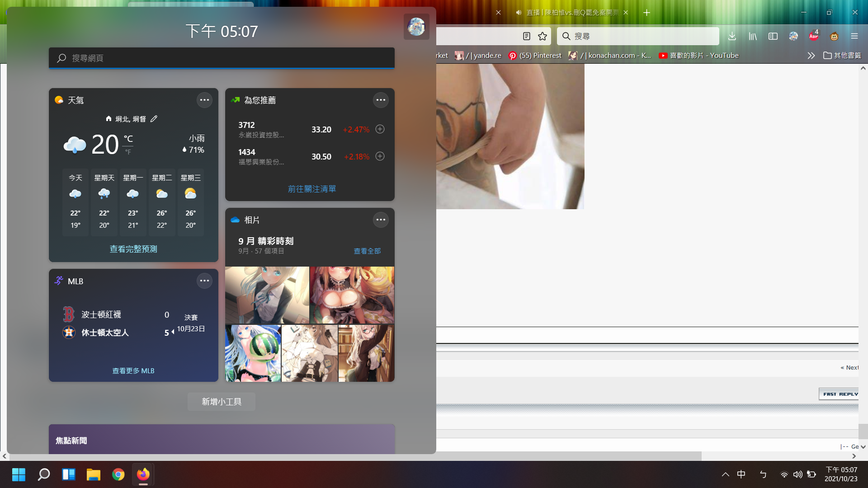Open the Firefox library icon
This screenshot has height=488, width=868.
753,36
